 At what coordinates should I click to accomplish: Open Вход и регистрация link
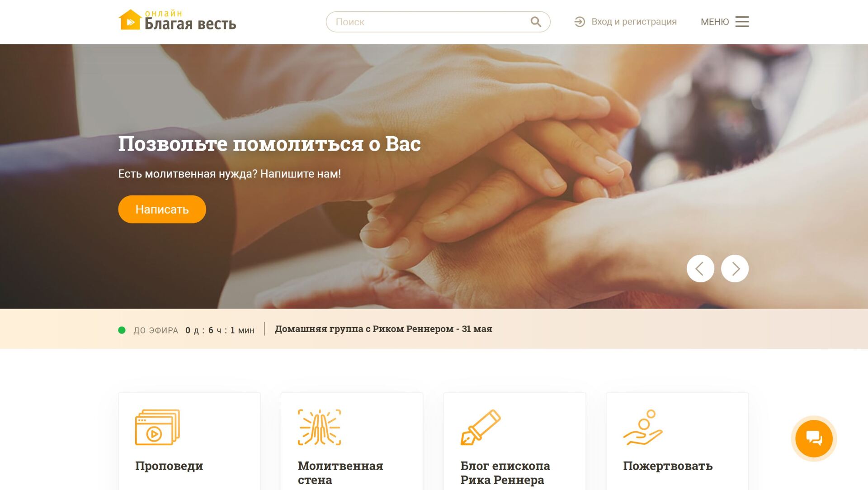(x=634, y=22)
